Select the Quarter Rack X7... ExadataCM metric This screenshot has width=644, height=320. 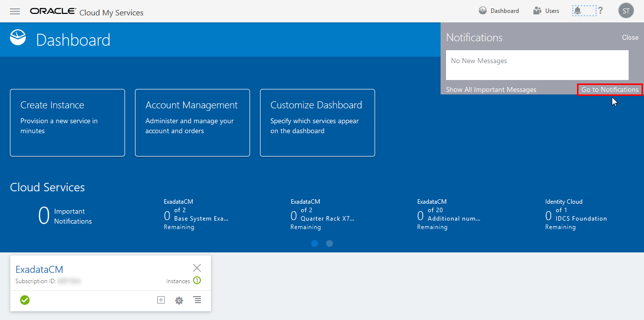pyautogui.click(x=322, y=214)
